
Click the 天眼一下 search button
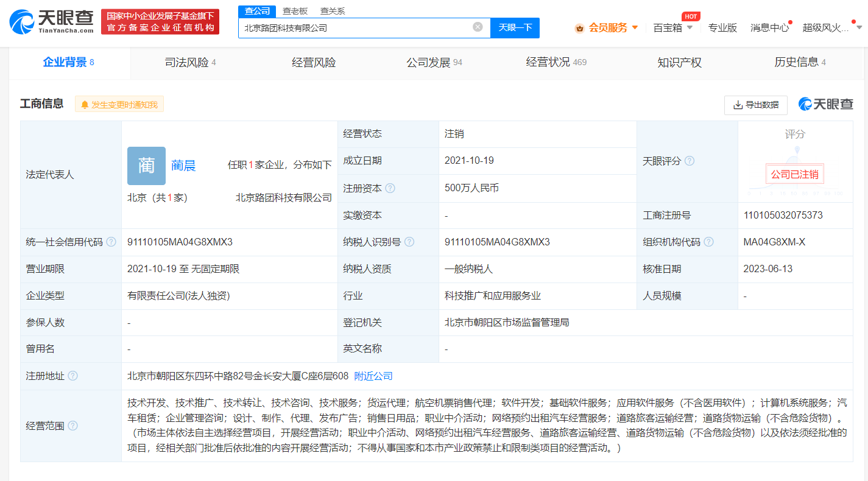click(x=515, y=27)
